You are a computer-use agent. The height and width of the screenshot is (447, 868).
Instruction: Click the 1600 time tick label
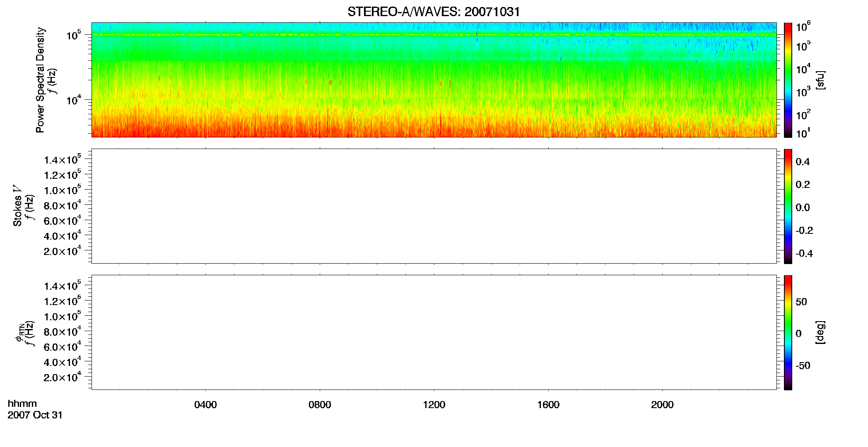tap(548, 405)
